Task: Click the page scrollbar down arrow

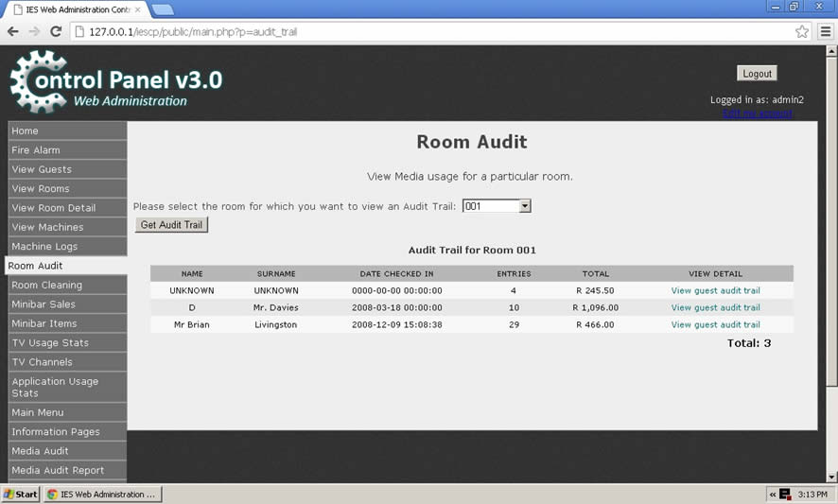Action: (831, 477)
